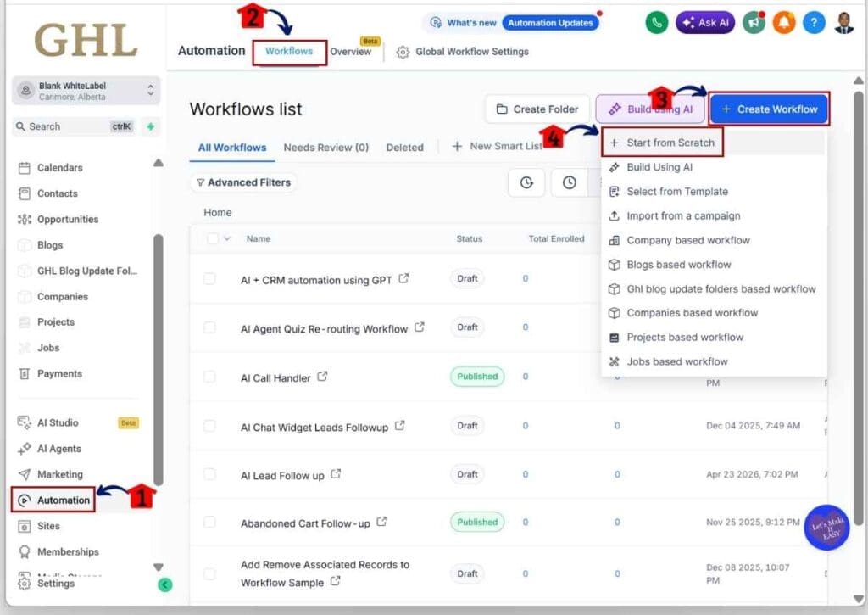Select the All Workflows tab
This screenshot has width=868, height=615.
coord(232,148)
